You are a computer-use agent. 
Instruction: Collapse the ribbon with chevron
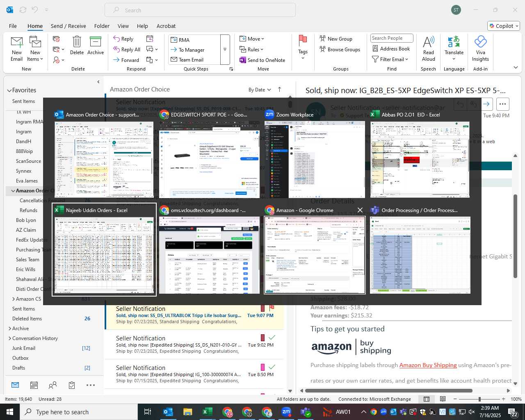(x=516, y=68)
